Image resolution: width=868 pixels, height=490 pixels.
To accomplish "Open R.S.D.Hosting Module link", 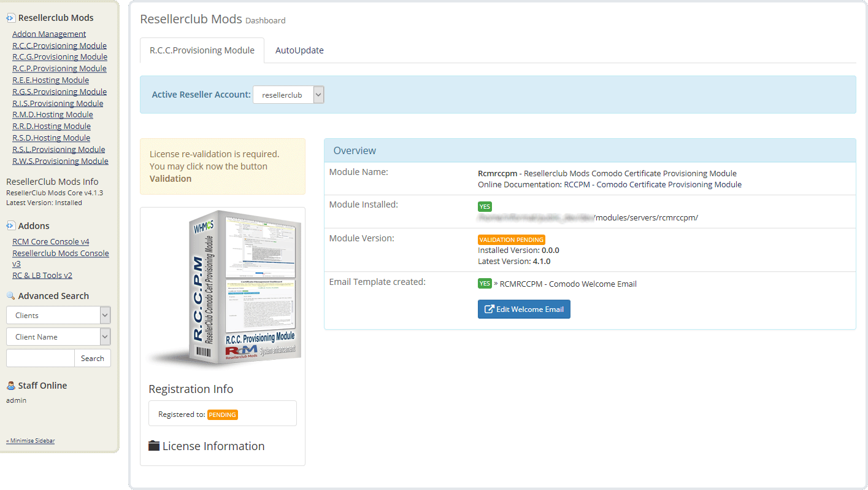I will coord(51,138).
